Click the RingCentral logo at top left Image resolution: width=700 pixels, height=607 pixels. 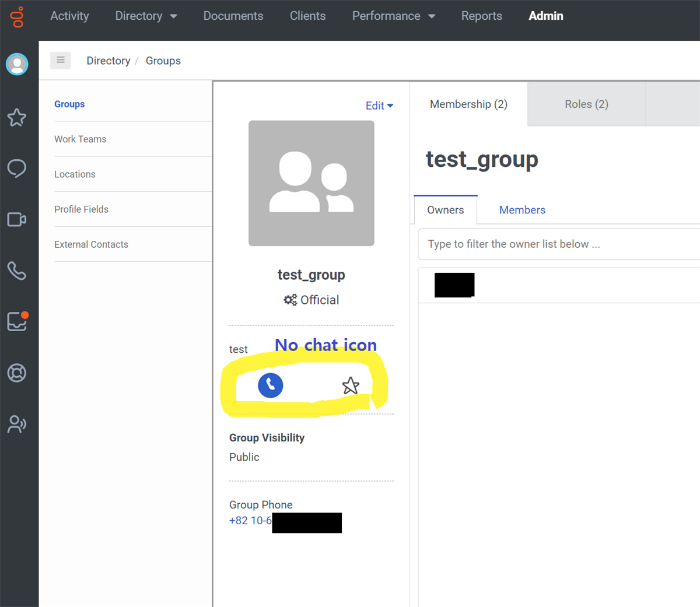[17, 17]
